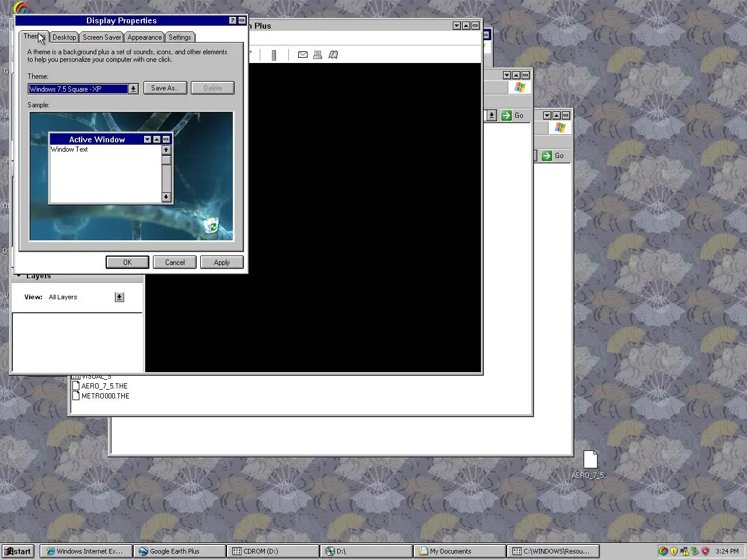Viewport: 747px width, 560px height.
Task: Click the help question mark in Display Properties
Action: 232,20
